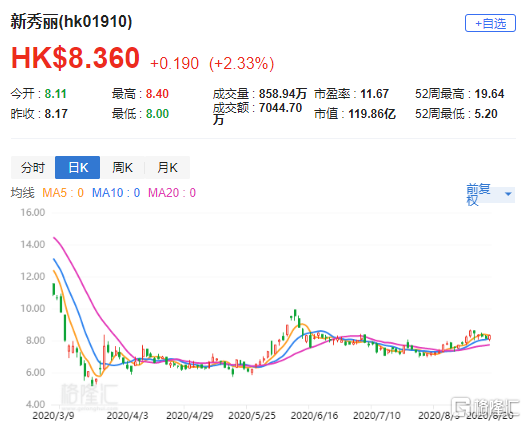Click the +0.190 price change value

(x=174, y=63)
